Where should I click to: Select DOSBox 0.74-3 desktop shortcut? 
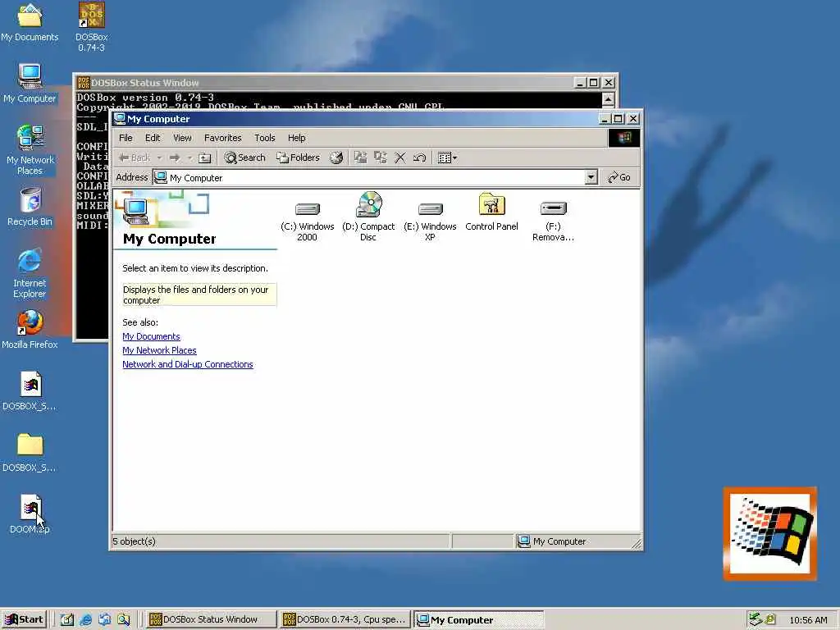click(x=92, y=27)
